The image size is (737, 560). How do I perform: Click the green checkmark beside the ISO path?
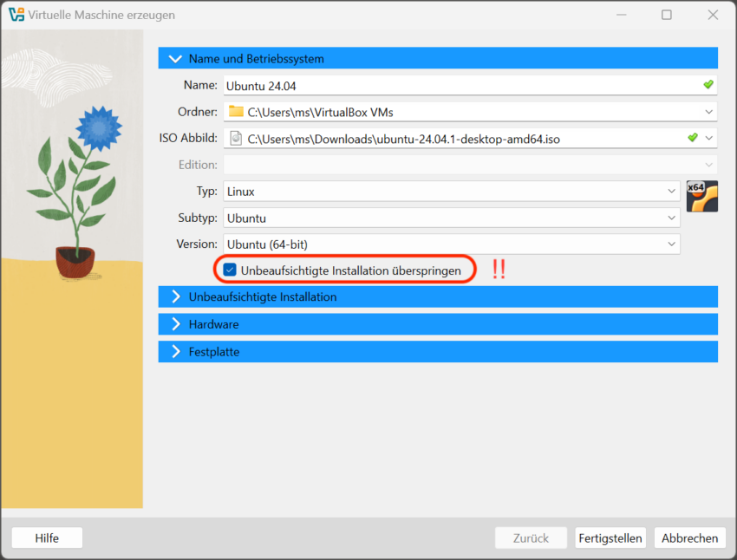(692, 138)
